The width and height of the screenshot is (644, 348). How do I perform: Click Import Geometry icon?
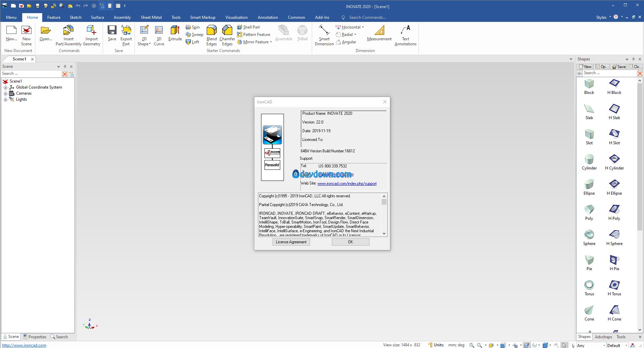(x=91, y=35)
